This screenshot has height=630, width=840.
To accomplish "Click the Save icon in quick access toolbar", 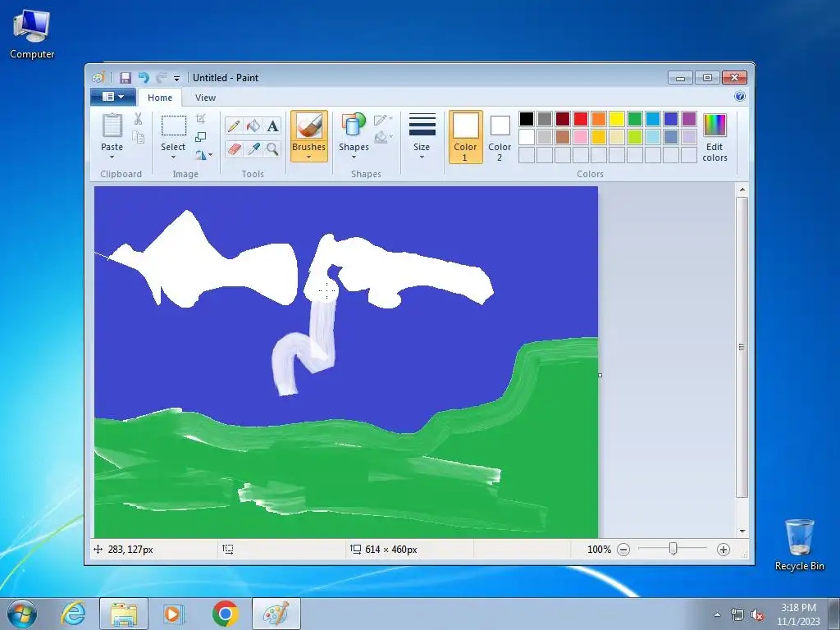I will click(126, 78).
